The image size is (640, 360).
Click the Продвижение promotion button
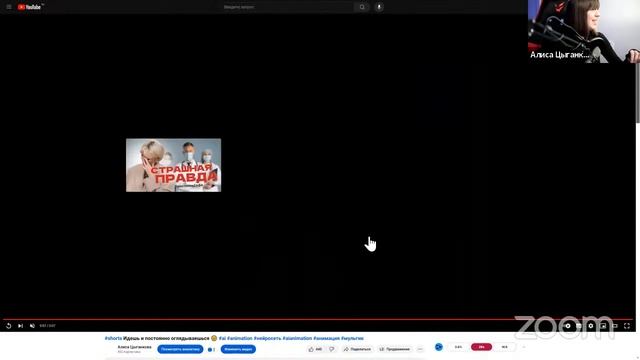click(x=395, y=349)
